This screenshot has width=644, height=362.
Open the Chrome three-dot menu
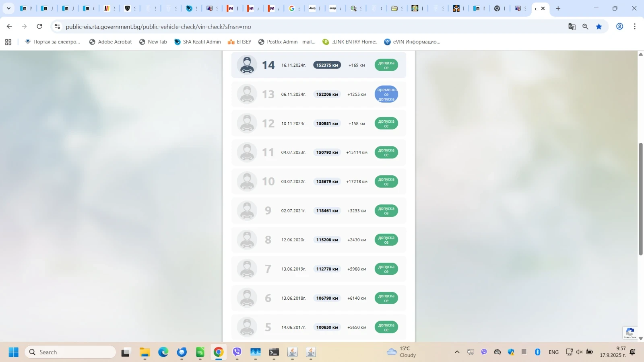click(x=635, y=27)
